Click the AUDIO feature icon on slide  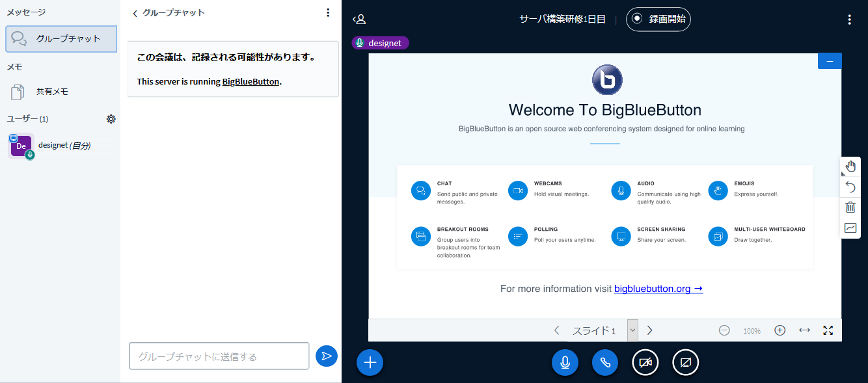[x=621, y=191]
